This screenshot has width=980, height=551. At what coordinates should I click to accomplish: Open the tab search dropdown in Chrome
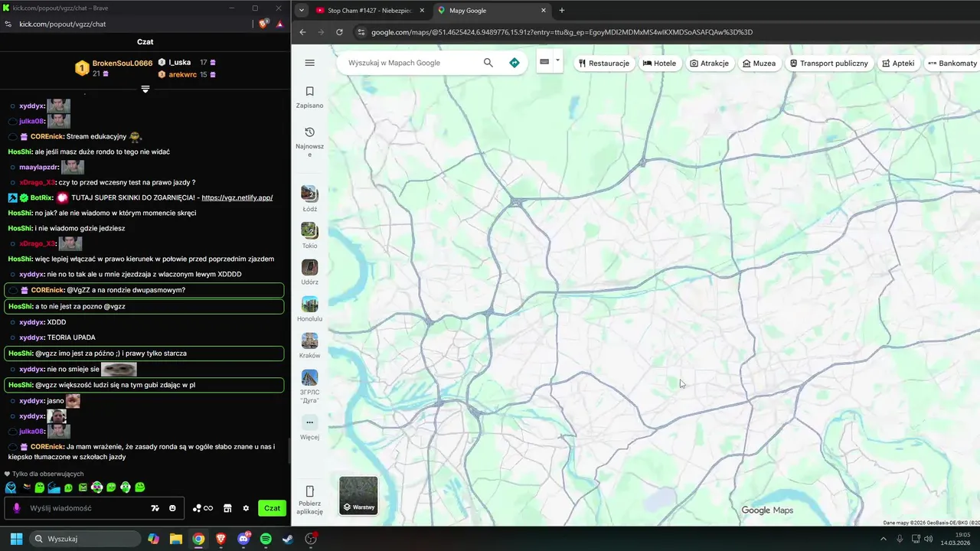[302, 11]
